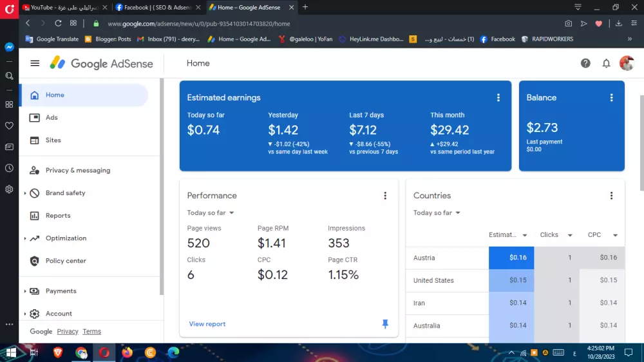Click Balance card three-dot menu
The width and height of the screenshot is (644, 362).
611,98
